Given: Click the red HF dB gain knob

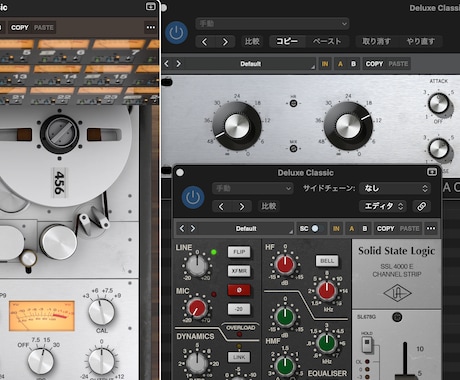Looking at the screenshot, I should pyautogui.click(x=285, y=264).
